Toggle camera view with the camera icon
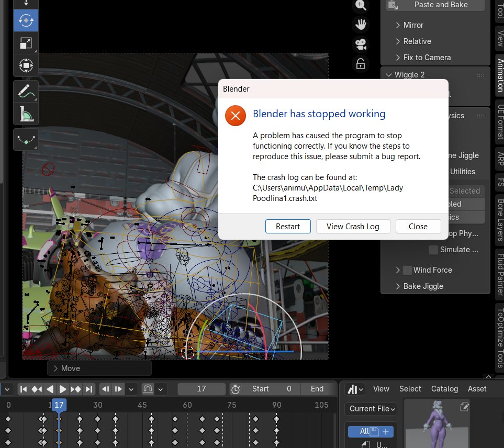 click(361, 44)
